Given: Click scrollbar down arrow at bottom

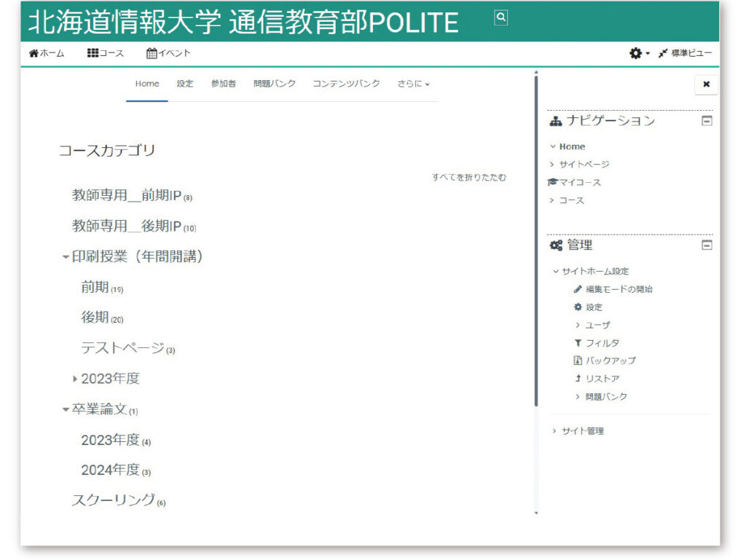Looking at the screenshot, I should point(536,513).
